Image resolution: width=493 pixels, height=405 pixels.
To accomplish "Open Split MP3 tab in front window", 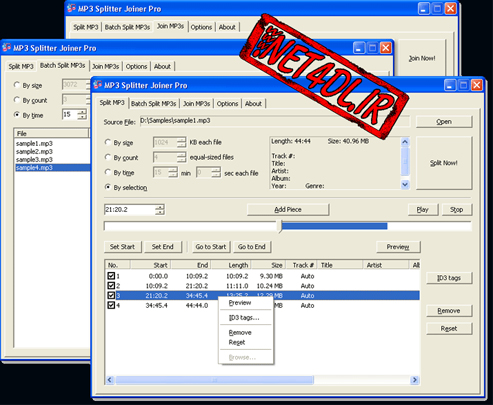I will pyautogui.click(x=112, y=103).
